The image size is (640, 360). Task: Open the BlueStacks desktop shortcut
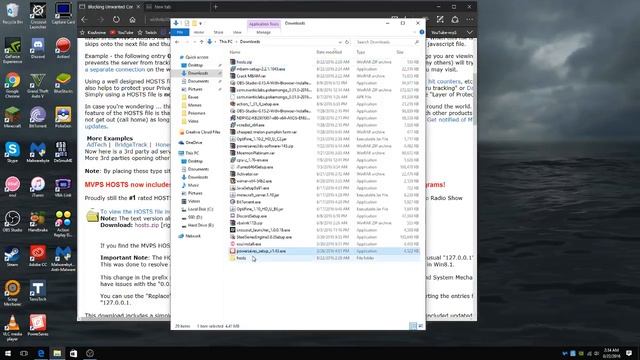63,82
